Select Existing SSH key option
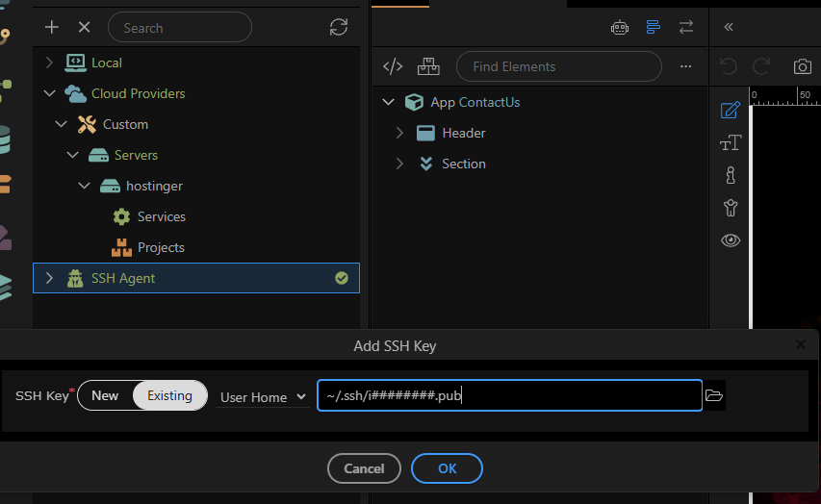 point(169,395)
